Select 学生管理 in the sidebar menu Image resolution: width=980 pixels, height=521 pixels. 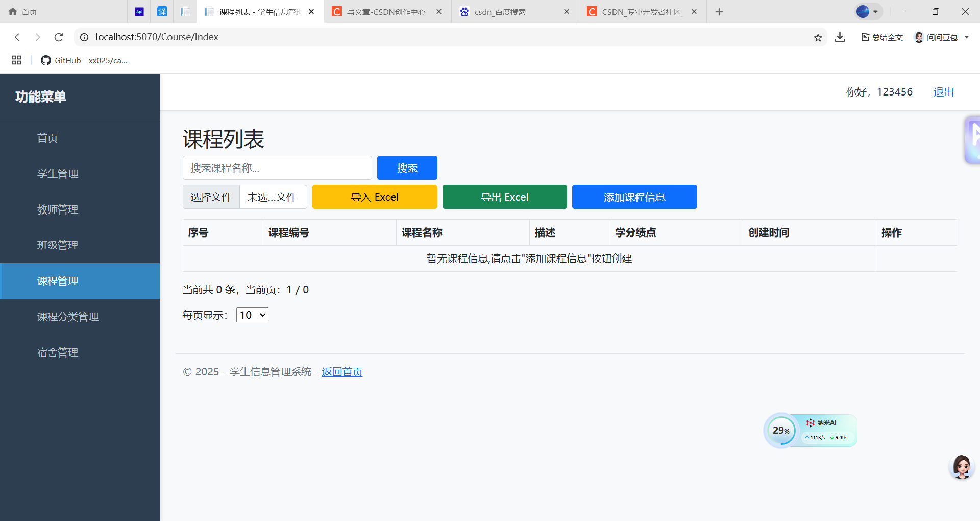tap(57, 173)
